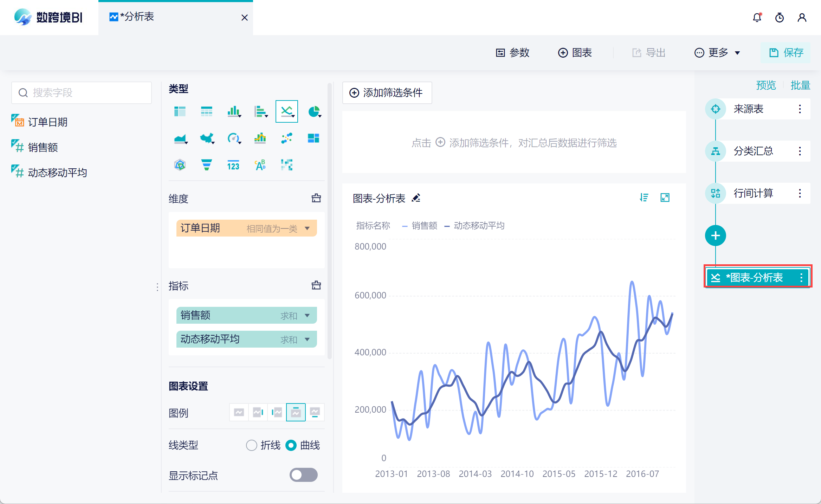Click the notification bell icon
The image size is (821, 504).
757,18
